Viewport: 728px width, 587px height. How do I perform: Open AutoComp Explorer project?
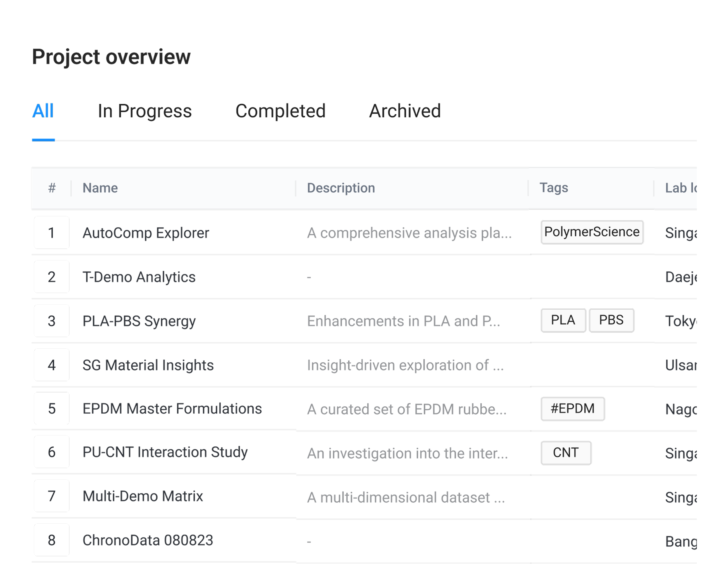tap(146, 233)
